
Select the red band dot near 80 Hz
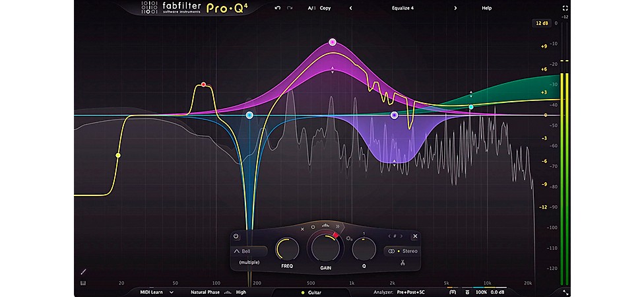click(203, 84)
